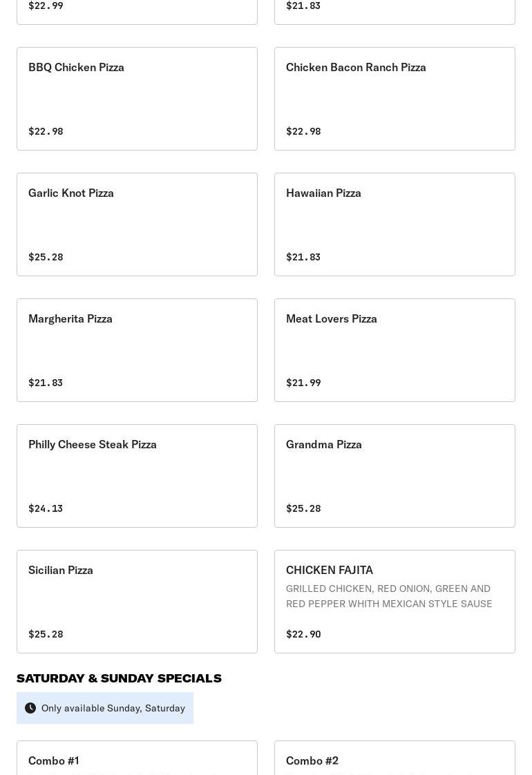Screen dimensions: 532x775
Task: Click the $21.83 item card at top
Action: tap(395, 10)
